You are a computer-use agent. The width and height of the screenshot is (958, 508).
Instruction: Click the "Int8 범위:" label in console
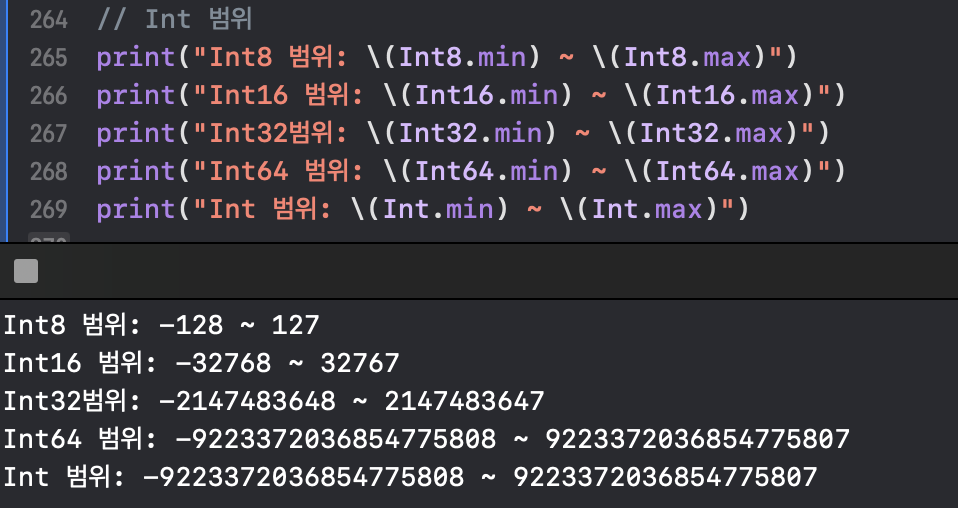pos(73,325)
